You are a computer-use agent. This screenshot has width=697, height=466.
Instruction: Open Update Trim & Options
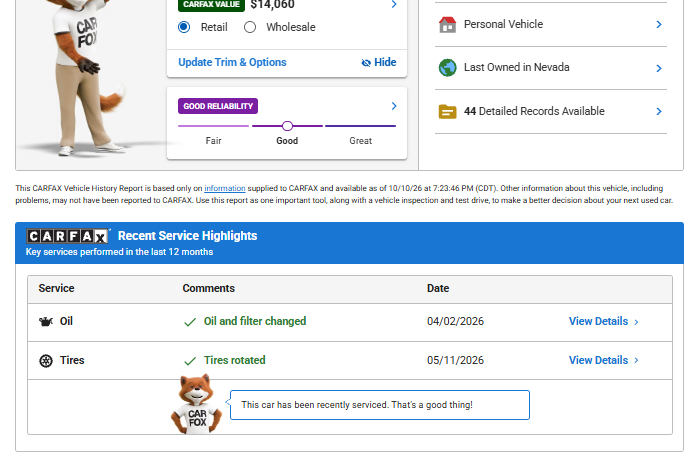pos(232,62)
